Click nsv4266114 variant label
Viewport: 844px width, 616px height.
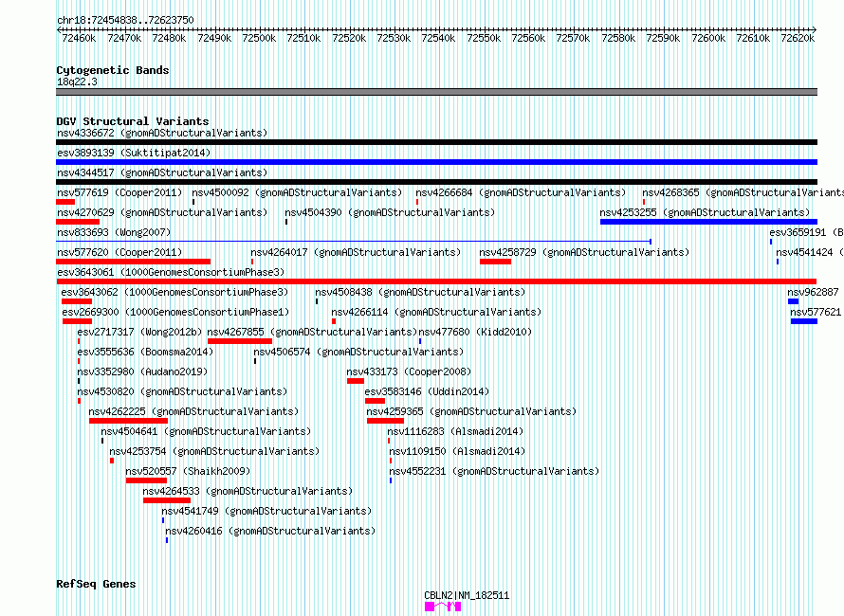point(436,312)
